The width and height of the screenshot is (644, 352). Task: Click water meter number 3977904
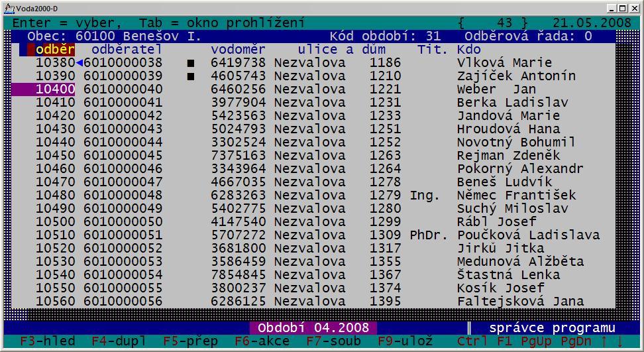[239, 102]
